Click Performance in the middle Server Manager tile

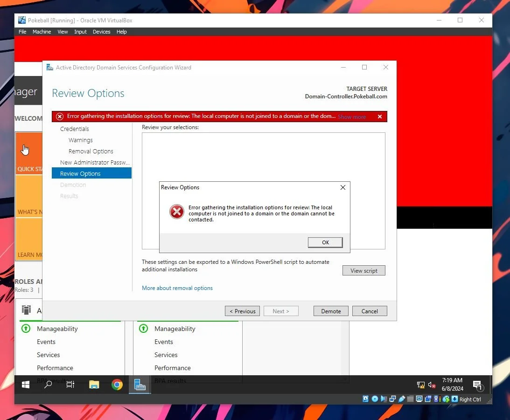172,368
